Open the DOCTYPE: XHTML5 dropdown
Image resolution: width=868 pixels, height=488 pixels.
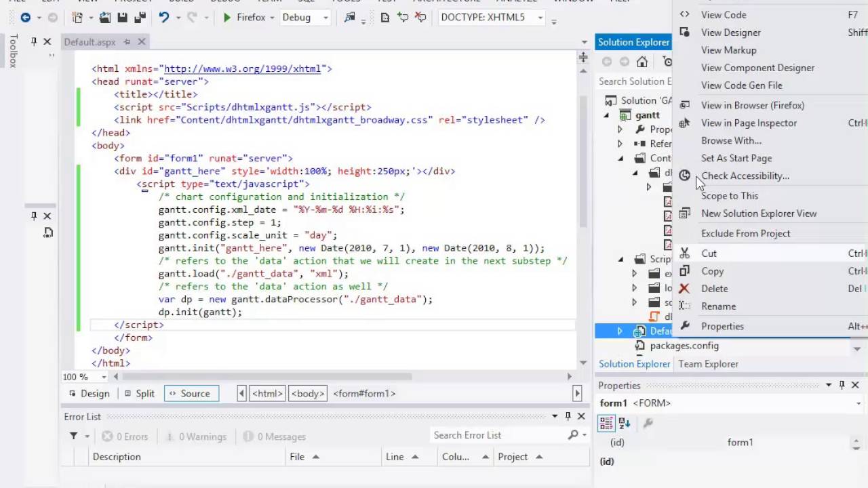click(x=540, y=18)
